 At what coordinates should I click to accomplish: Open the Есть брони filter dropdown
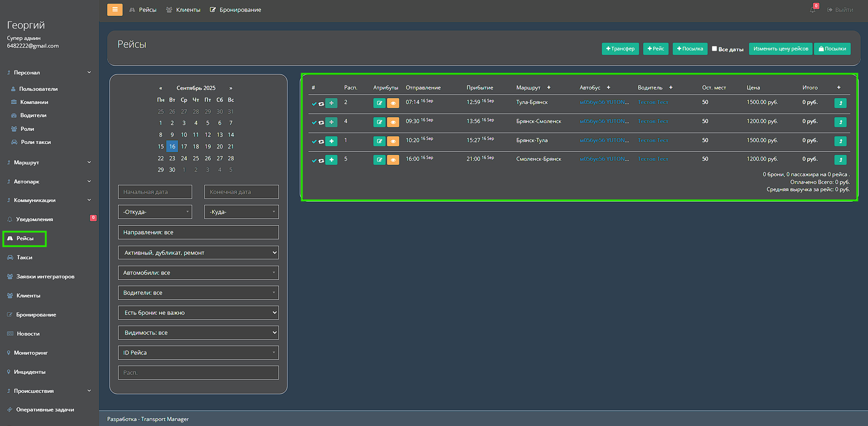198,313
